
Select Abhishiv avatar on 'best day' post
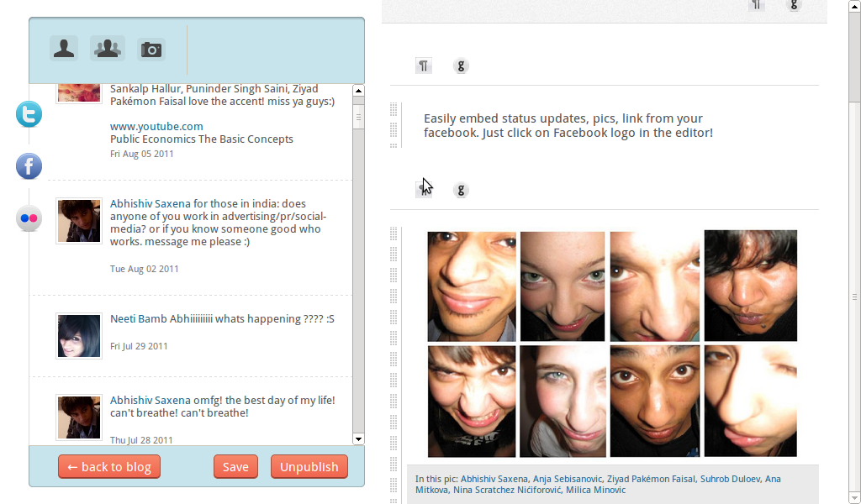79,417
